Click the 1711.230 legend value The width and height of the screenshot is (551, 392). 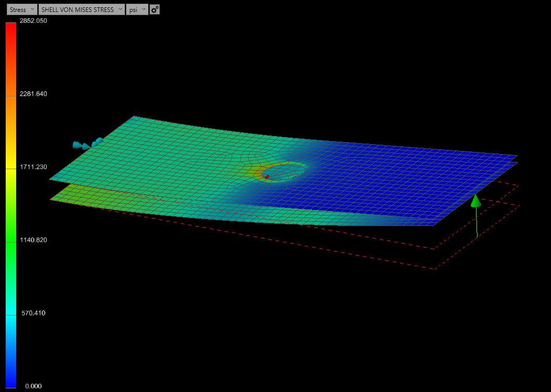click(x=33, y=167)
